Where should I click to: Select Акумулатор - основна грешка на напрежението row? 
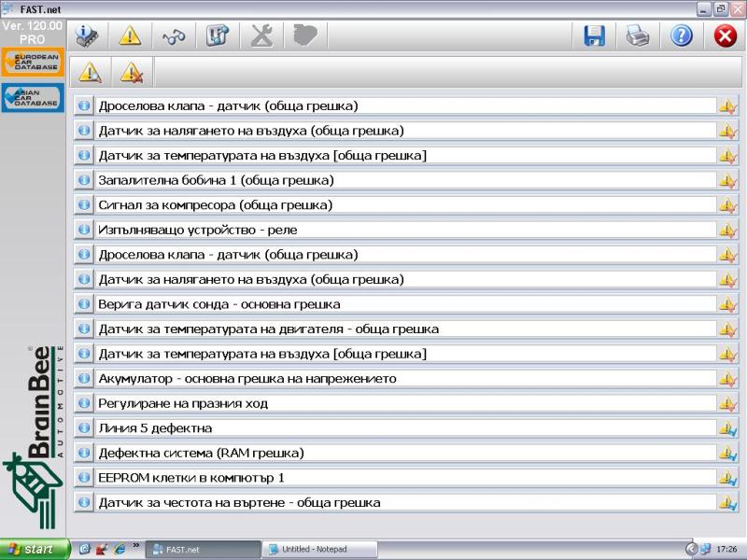406,379
